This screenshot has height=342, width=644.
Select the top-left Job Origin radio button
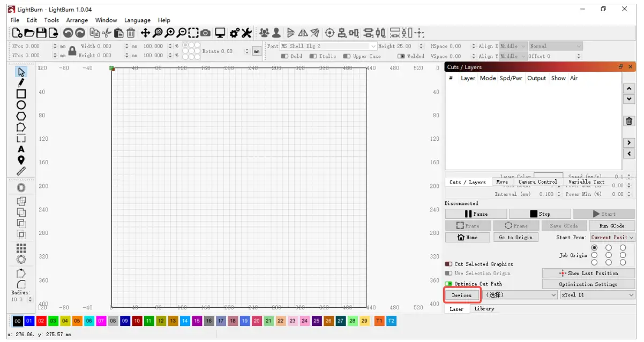pos(594,248)
